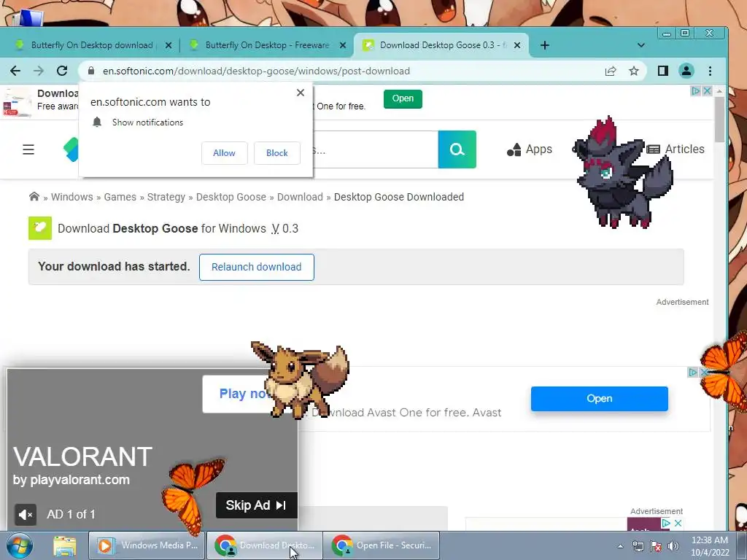
Task: Block softonic notifications
Action: tap(276, 153)
